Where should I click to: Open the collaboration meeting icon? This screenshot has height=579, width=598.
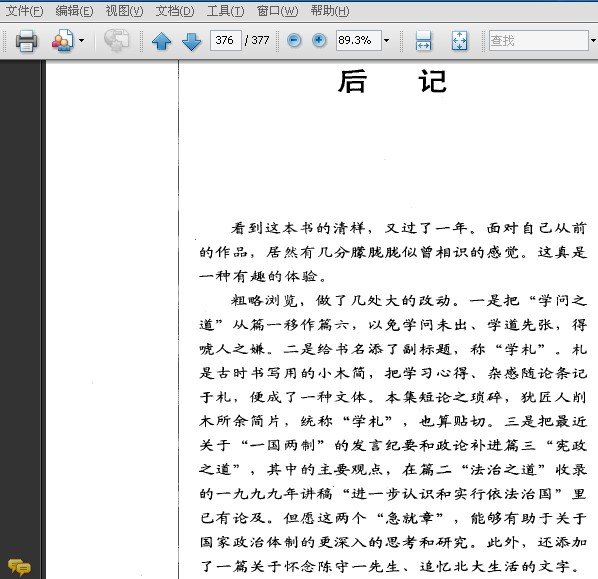pyautogui.click(x=63, y=40)
